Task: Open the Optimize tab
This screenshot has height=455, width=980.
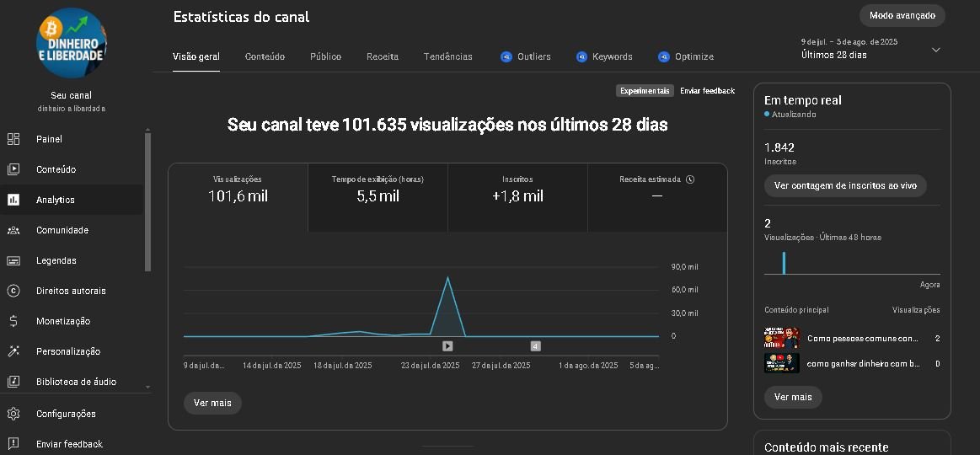Action: pos(686,57)
